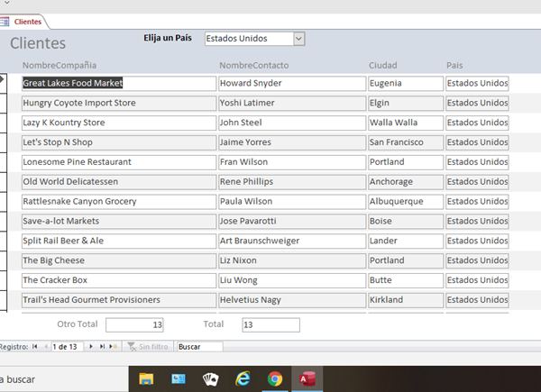Click contact name Liz Nixon
The width and height of the screenshot is (541, 392).
pos(292,260)
